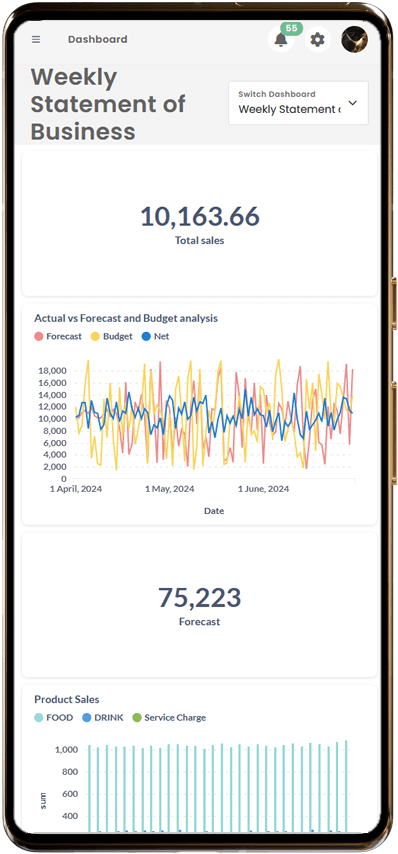Click the Forecast label under 75,223
Image resolution: width=398 pixels, height=854 pixels.
point(199,621)
